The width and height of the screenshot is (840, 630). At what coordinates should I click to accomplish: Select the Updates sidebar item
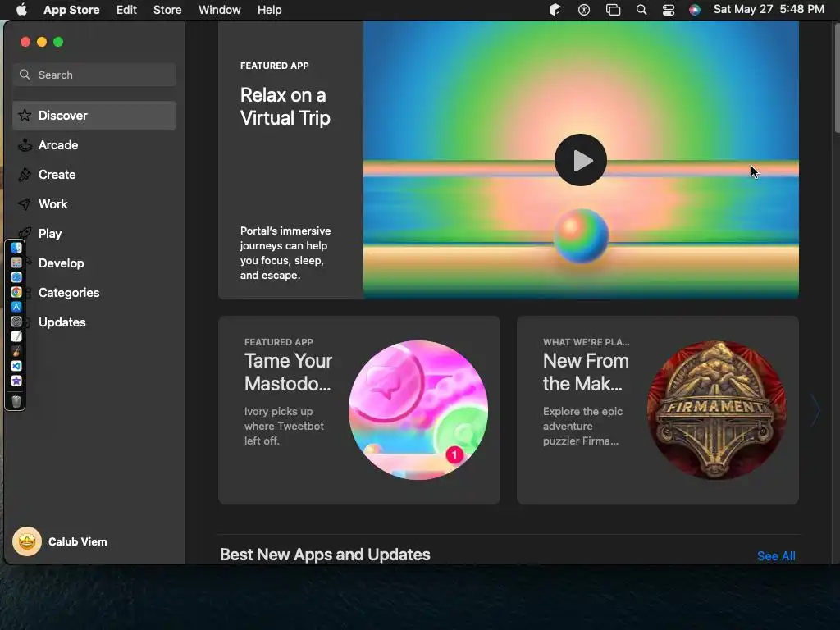[94, 322]
